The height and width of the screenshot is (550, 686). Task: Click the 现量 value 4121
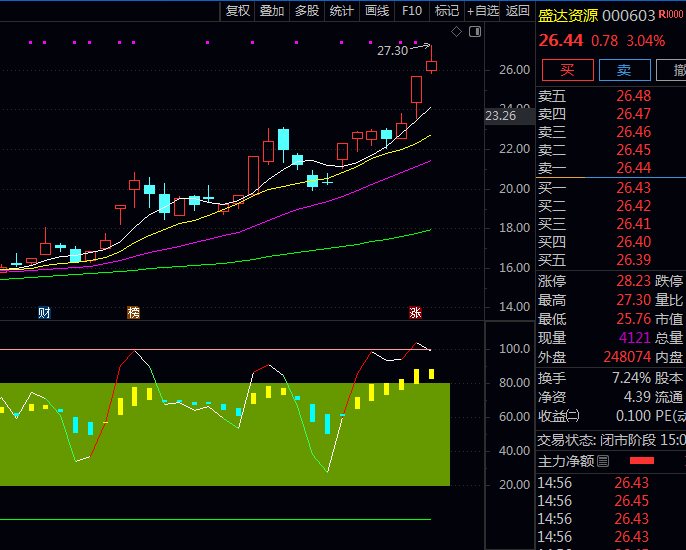point(634,337)
